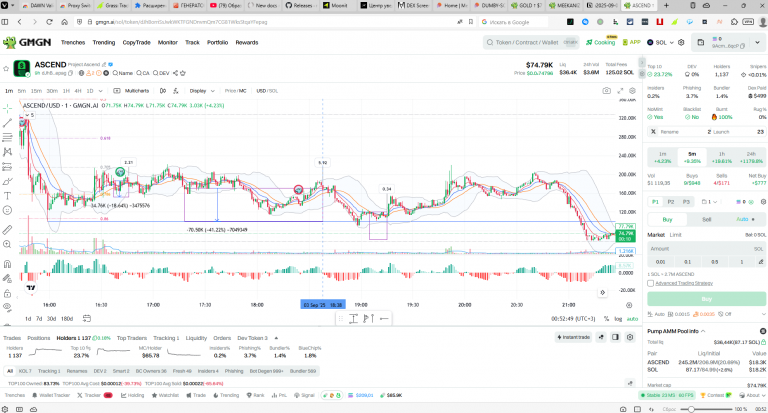Image resolution: width=768 pixels, height=413 pixels.
Task: Select the ruler measure tool
Action: pos(7,230)
